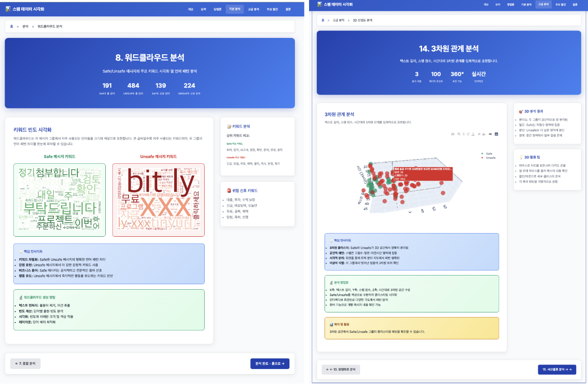Viewport: 588px width, 385px height.
Task: Select the turntable rotation tool icon
Action: (474, 134)
